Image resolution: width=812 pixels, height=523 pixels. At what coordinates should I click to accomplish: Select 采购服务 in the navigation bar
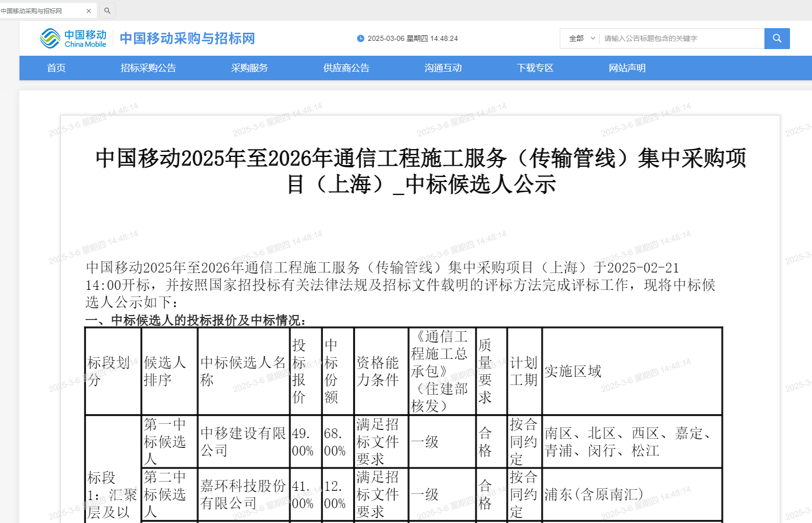point(250,68)
